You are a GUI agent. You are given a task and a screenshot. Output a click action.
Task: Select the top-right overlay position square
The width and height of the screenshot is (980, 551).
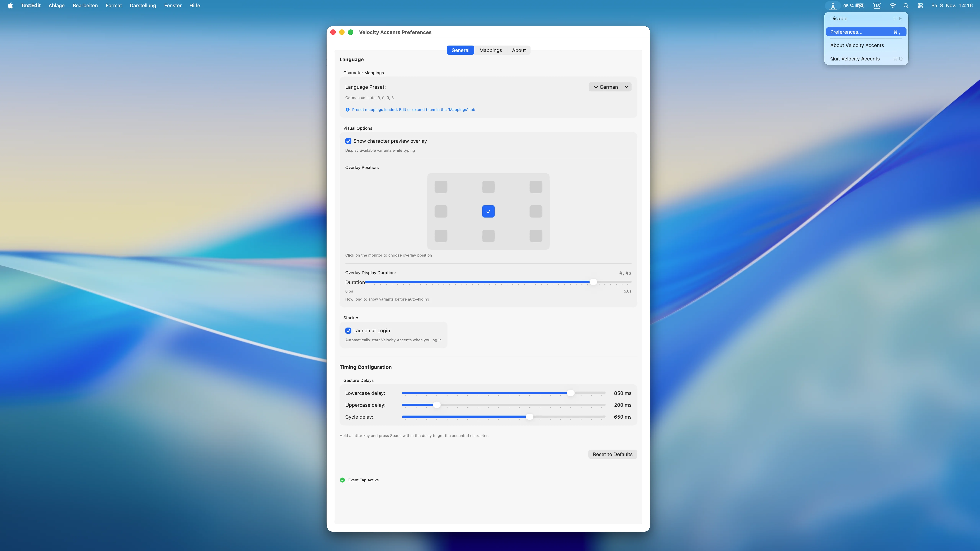point(536,187)
